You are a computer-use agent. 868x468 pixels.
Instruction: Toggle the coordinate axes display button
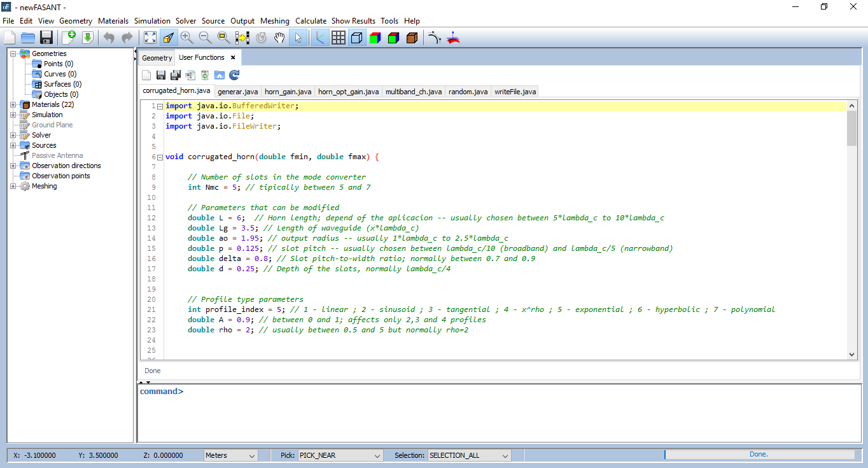pos(319,38)
